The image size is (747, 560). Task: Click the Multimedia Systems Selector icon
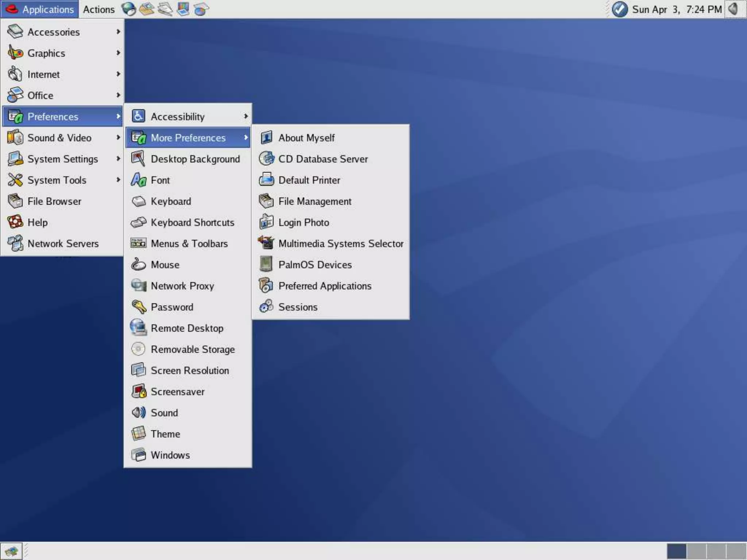click(266, 243)
